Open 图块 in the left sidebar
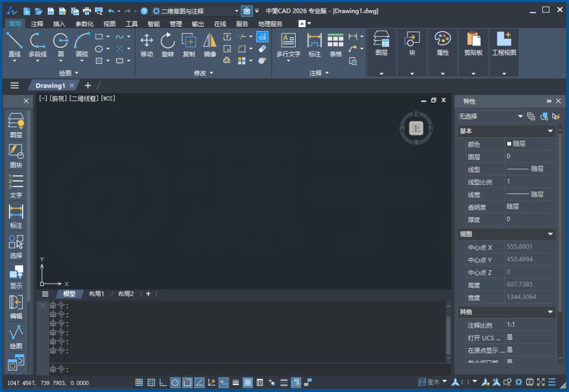Screen dimensions: 569x392 (x=16, y=156)
